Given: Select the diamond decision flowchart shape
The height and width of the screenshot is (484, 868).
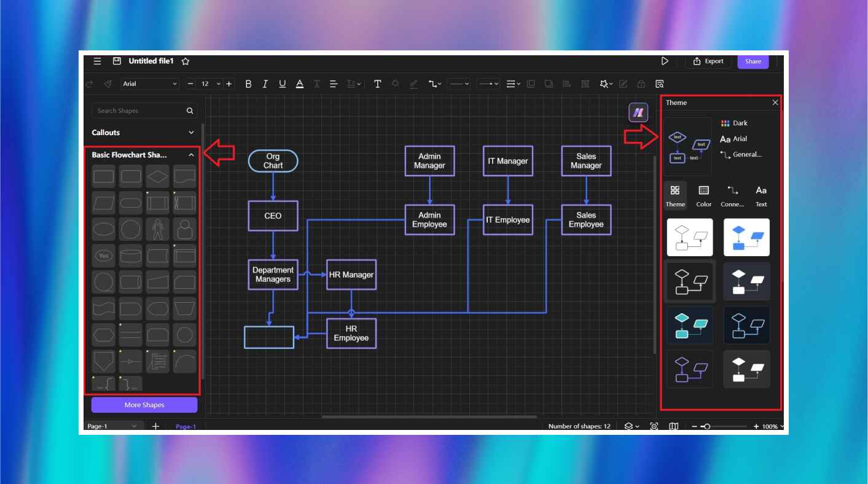Looking at the screenshot, I should 158,176.
